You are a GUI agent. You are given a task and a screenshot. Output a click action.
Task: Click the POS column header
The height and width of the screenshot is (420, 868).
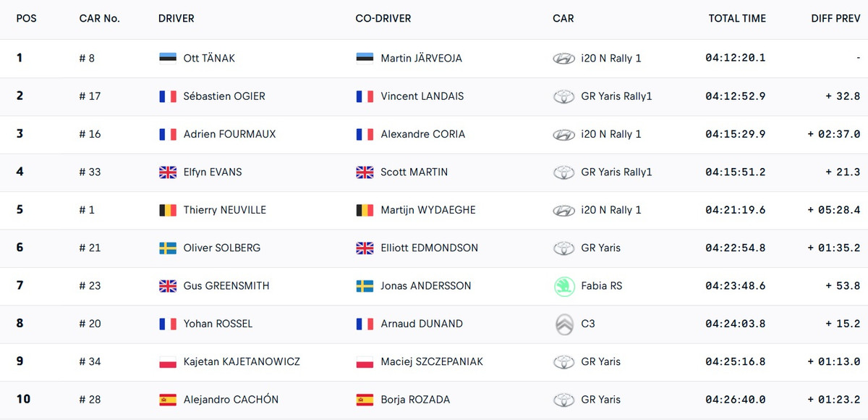tap(26, 19)
